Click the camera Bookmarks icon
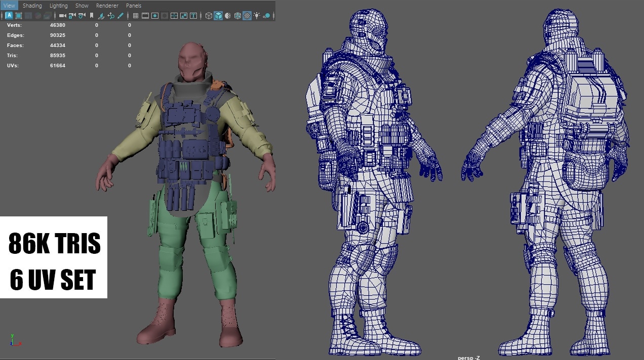The image size is (644, 360). (x=92, y=16)
